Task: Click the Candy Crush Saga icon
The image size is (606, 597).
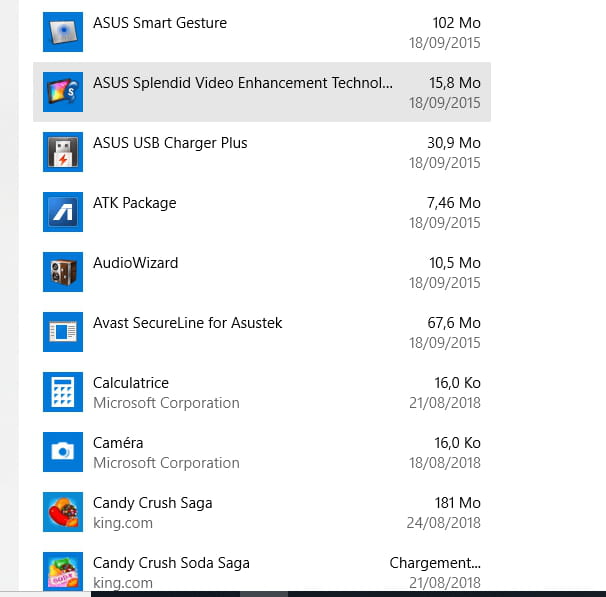Action: (x=63, y=512)
